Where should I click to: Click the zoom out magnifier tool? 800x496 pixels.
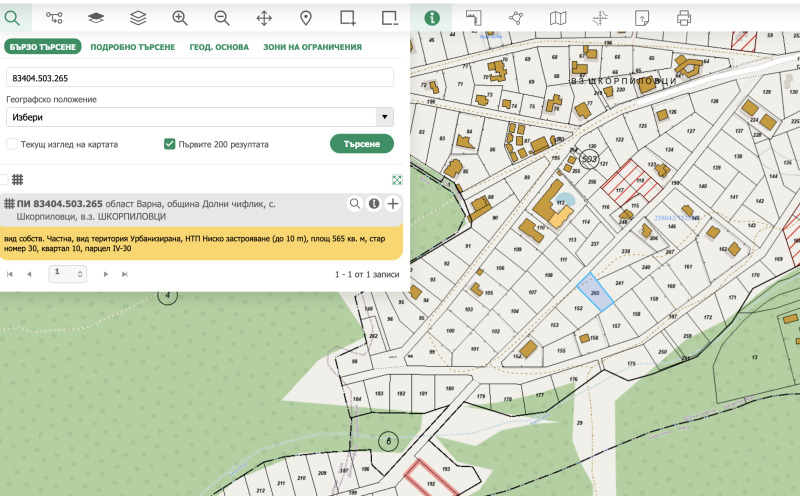pyautogui.click(x=222, y=17)
